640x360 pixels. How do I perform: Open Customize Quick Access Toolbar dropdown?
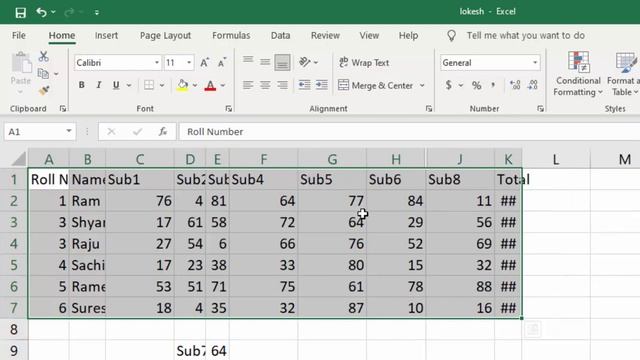coord(97,13)
